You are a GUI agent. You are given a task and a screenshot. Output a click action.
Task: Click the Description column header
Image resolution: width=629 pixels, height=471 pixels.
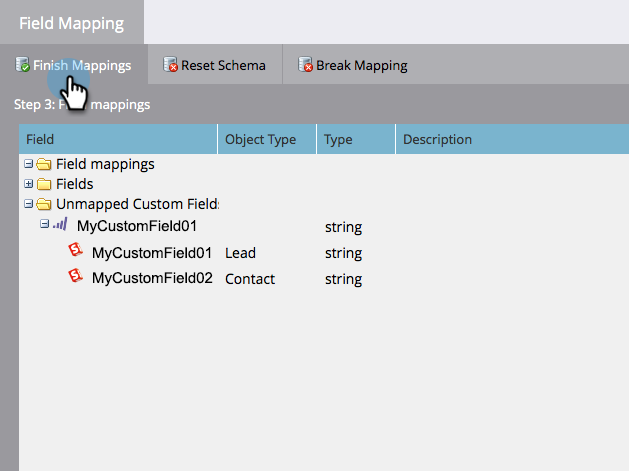(437, 139)
